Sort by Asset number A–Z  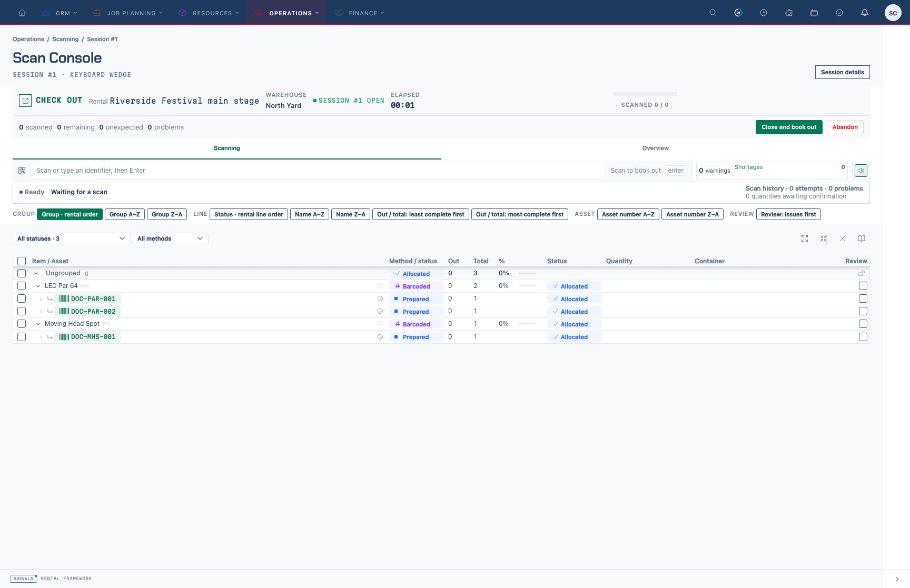[628, 214]
